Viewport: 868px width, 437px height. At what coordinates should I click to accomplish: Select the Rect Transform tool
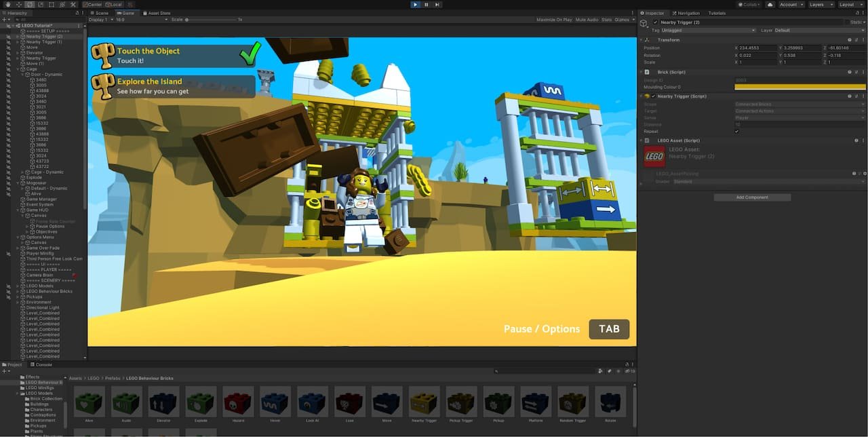[50, 4]
